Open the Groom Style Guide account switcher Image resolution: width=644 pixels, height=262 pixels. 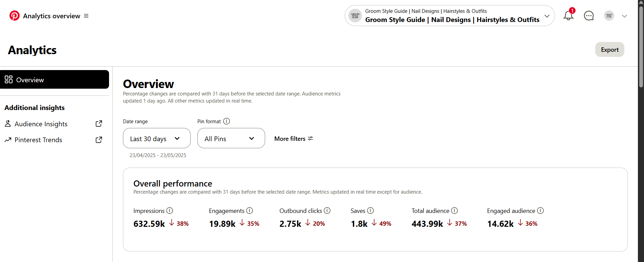[x=450, y=16]
